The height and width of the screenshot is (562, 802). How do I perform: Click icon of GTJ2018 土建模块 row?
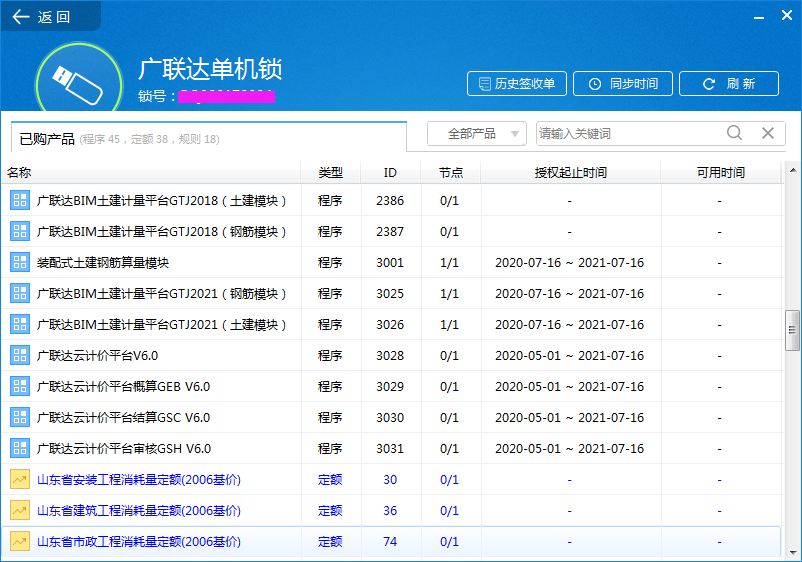(x=20, y=200)
